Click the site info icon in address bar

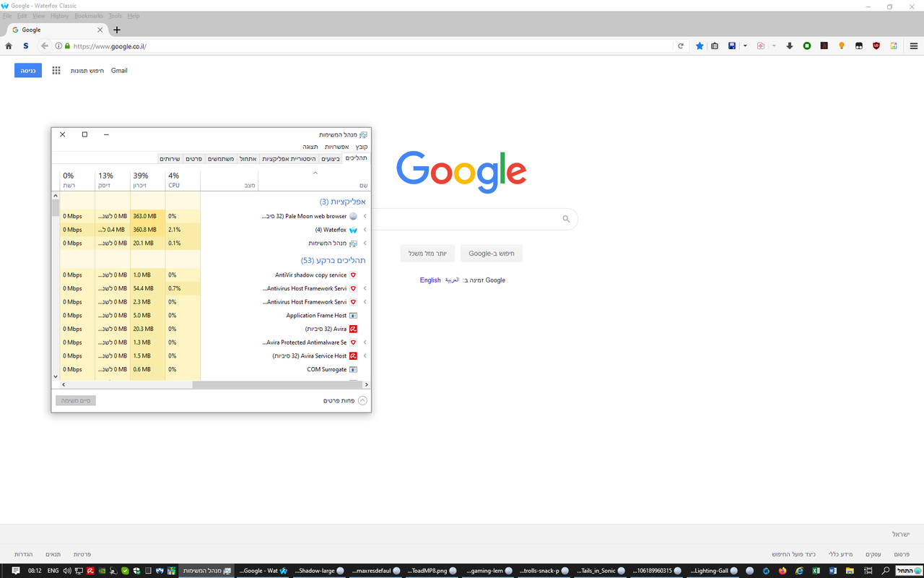pyautogui.click(x=59, y=46)
